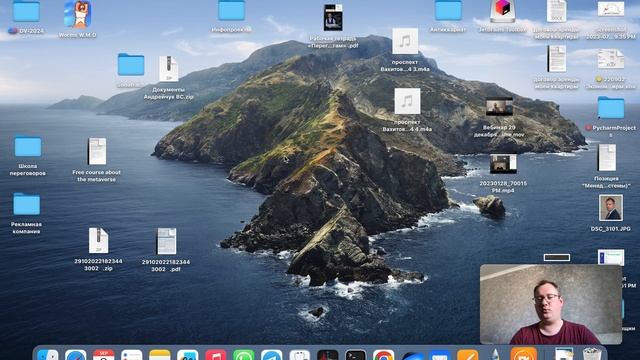
Task: Select the Позиция "Менед...стемы" document
Action: click(607, 158)
